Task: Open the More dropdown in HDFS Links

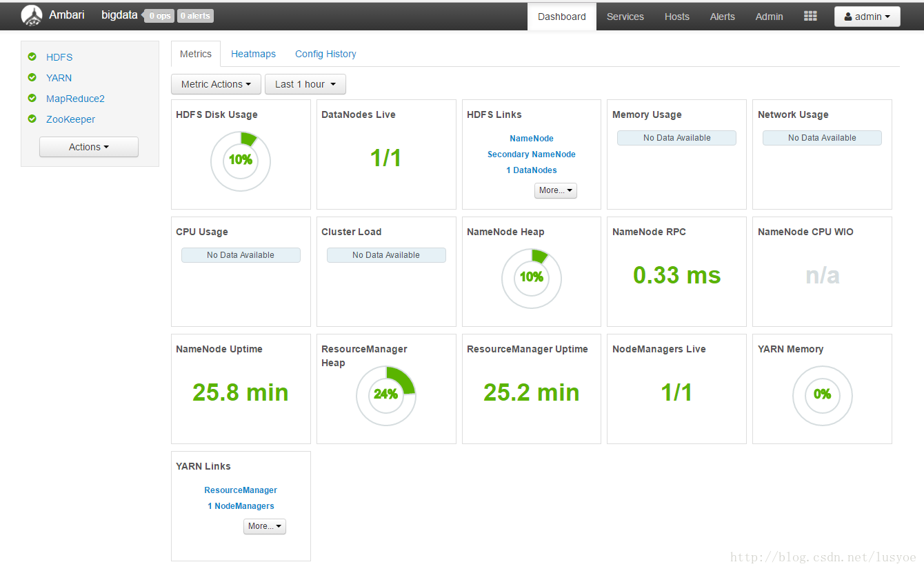Action: coord(556,190)
